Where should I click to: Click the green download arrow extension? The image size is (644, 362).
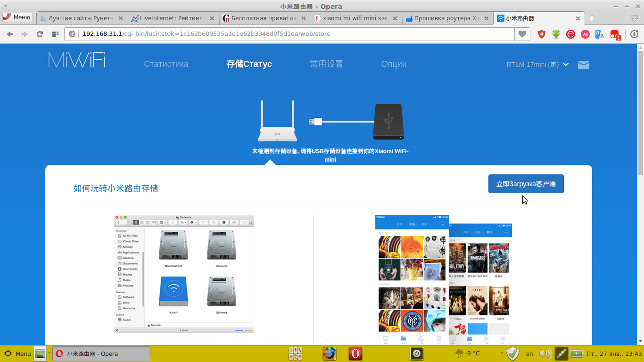(556, 34)
